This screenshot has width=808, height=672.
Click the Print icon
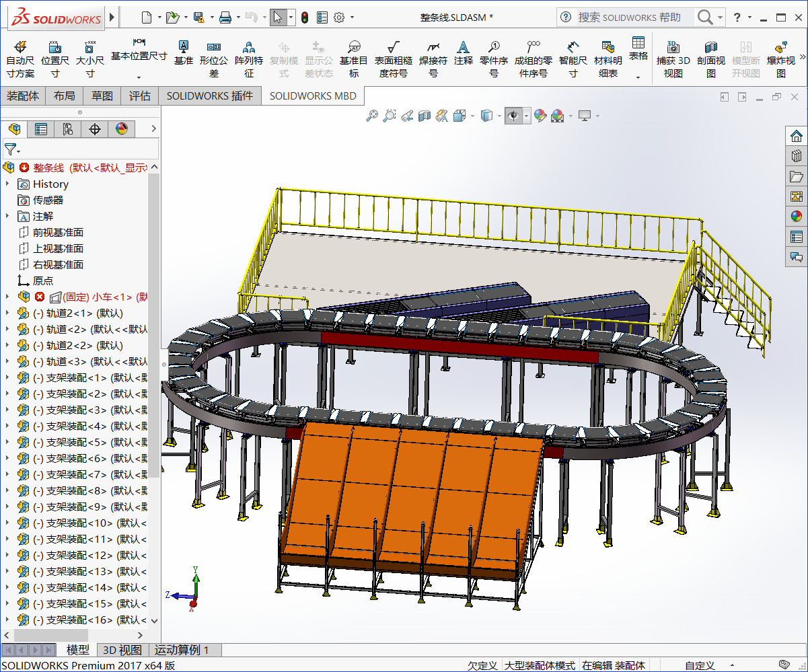point(226,17)
